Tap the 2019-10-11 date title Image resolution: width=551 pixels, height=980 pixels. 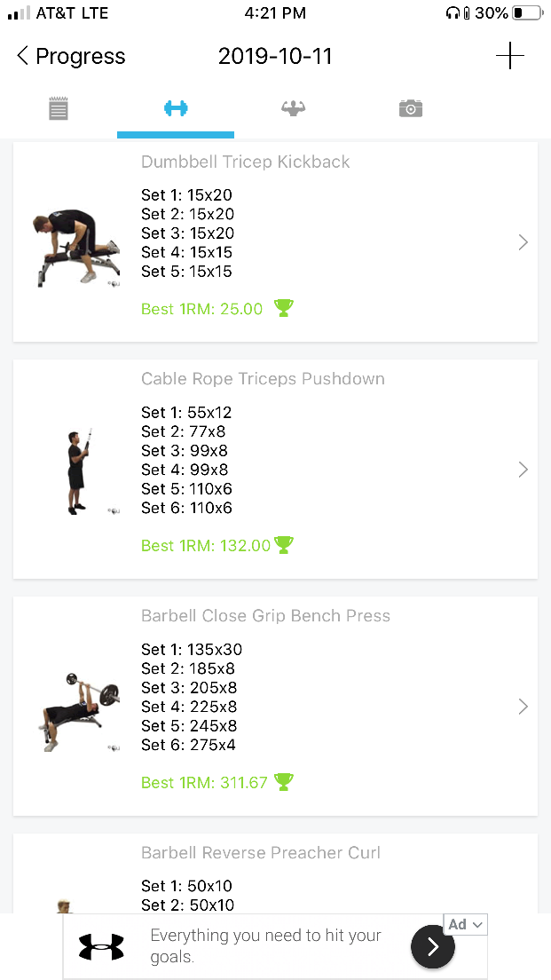tap(275, 57)
